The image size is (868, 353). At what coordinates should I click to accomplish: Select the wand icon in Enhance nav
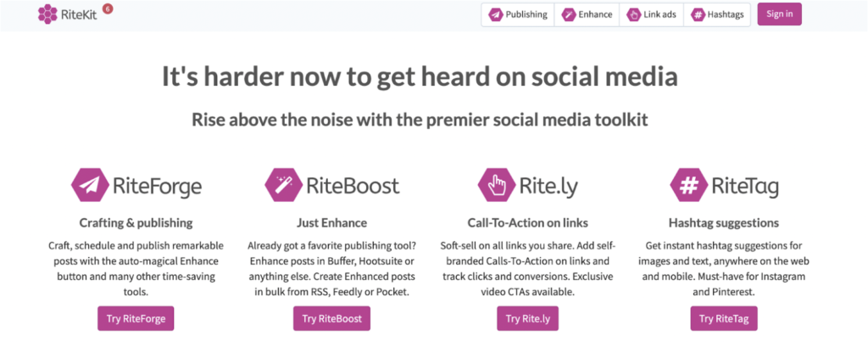tap(569, 15)
